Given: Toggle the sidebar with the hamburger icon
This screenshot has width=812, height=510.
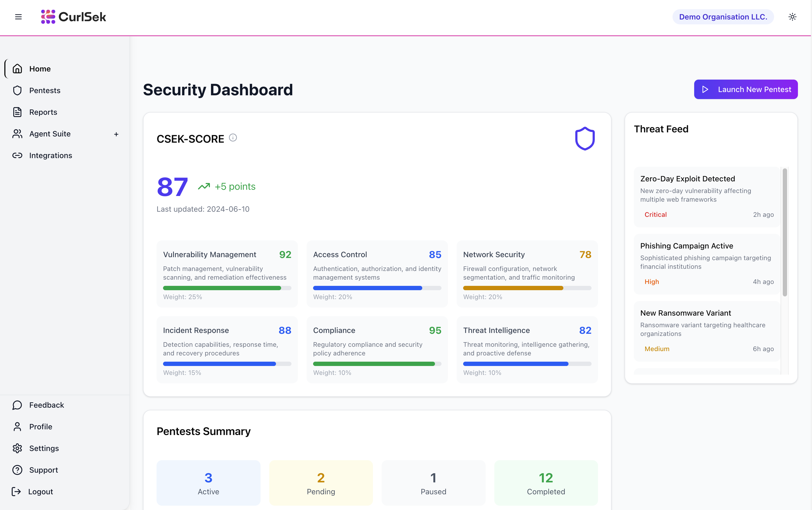Looking at the screenshot, I should (18, 17).
